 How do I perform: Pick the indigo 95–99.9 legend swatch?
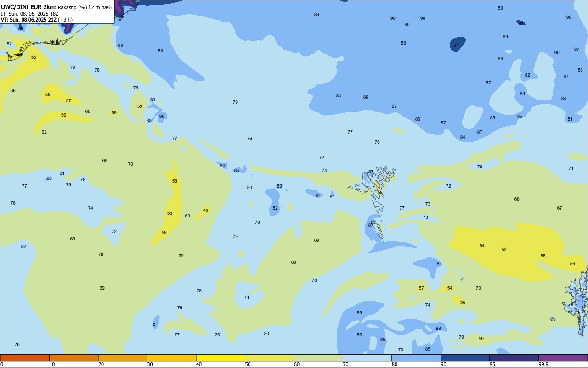[514, 357]
